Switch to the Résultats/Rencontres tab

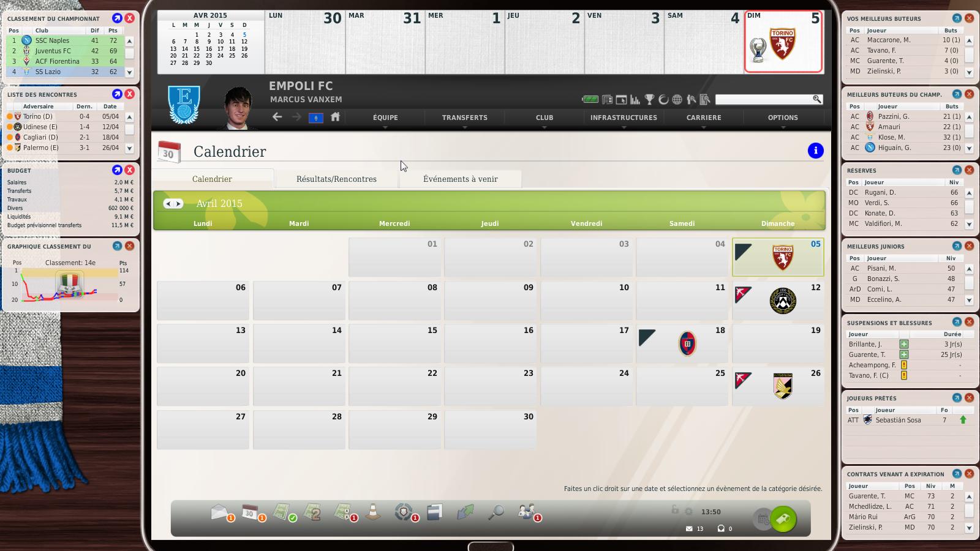click(336, 179)
